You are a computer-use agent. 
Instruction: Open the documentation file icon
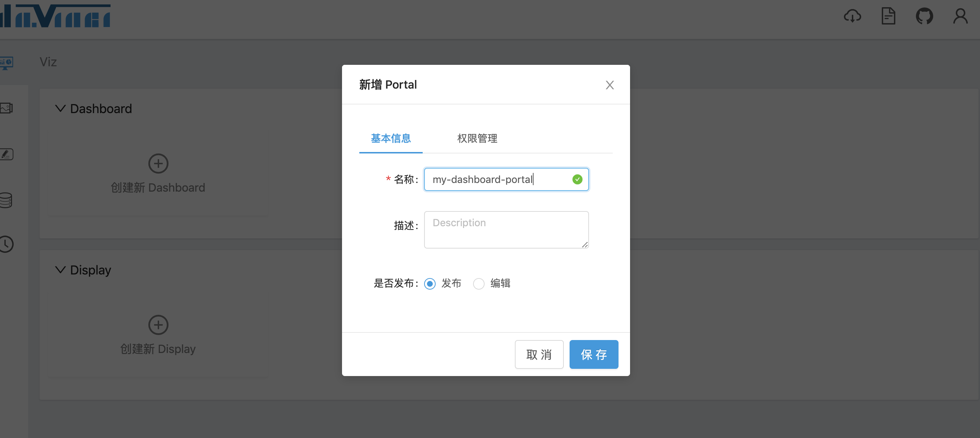(888, 16)
